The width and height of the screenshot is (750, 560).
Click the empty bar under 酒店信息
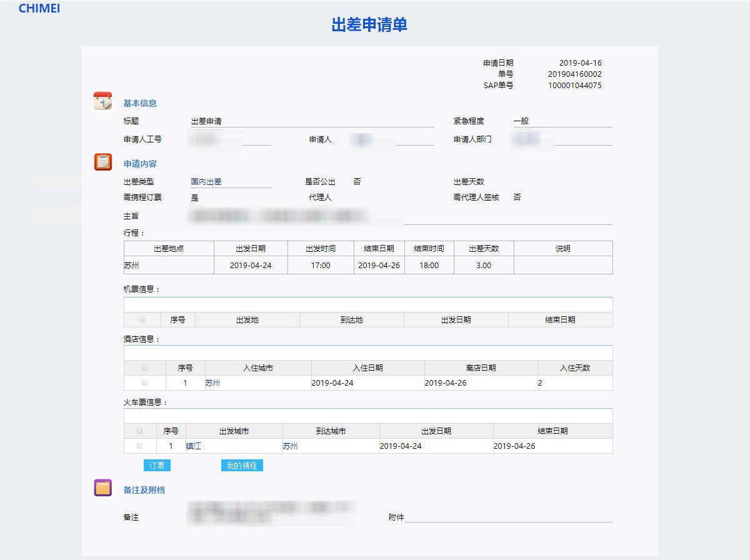click(x=368, y=352)
